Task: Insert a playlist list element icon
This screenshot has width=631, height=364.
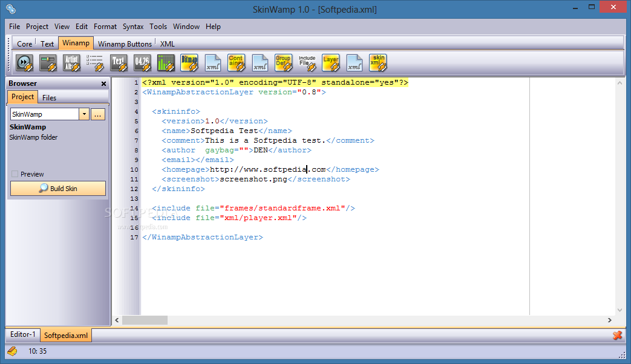Action: click(96, 63)
